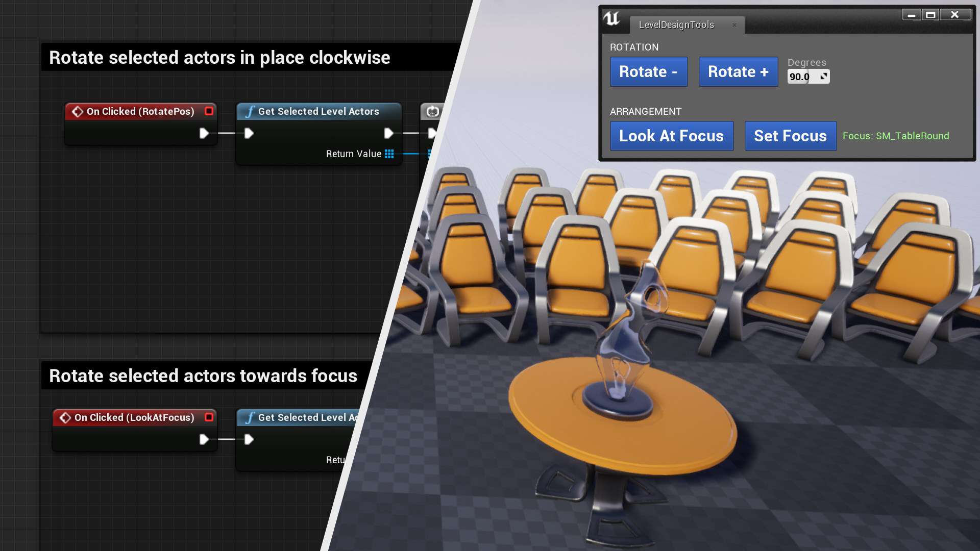This screenshot has height=551, width=980.
Task: Click Return Value array output pin
Action: pos(389,154)
